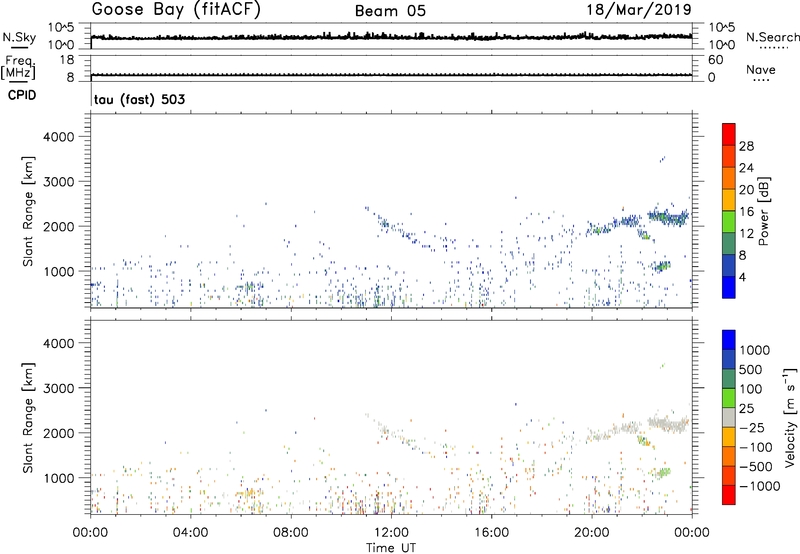
Task: Click the gray scatter band near 2200 km in the velocity panel
Action: click(x=667, y=424)
